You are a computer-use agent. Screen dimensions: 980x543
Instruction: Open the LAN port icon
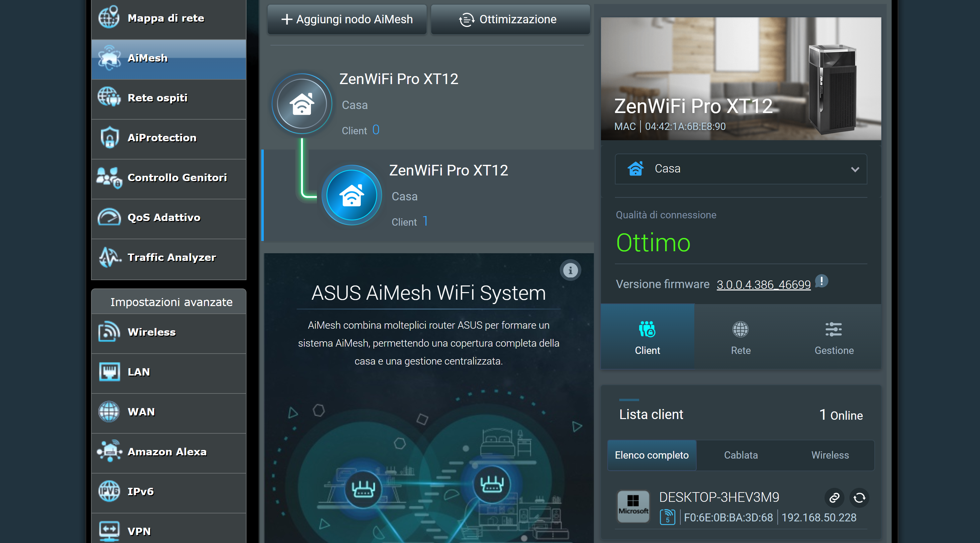pos(109,372)
